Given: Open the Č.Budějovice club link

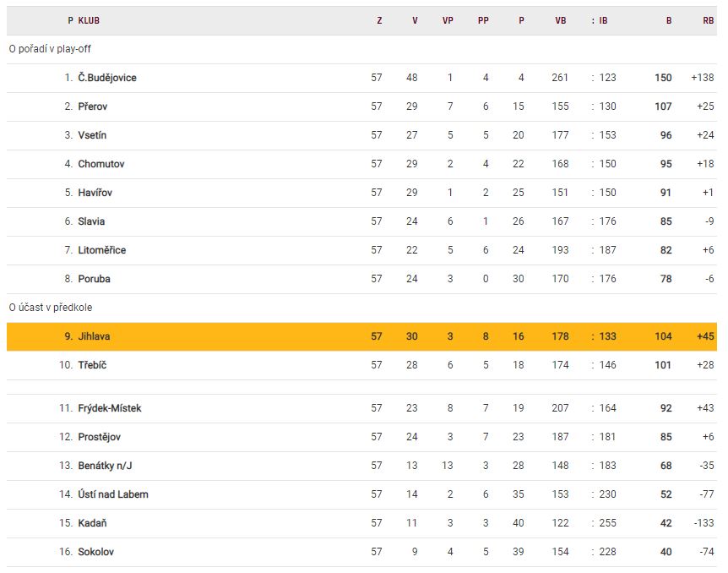Looking at the screenshot, I should [107, 78].
